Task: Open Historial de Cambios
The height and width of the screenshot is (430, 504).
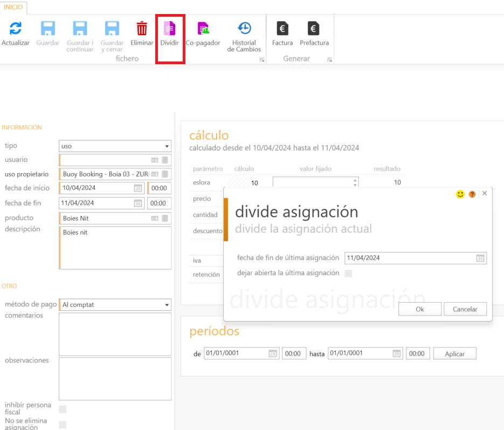Action: (x=244, y=29)
